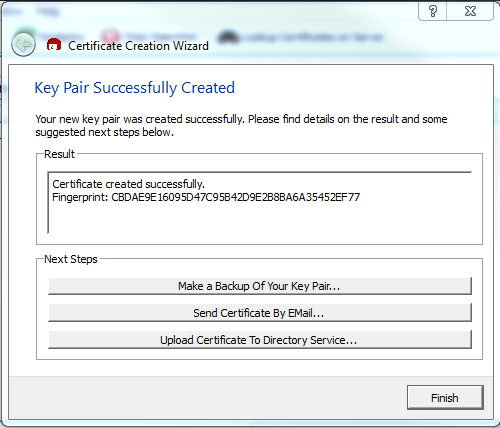
Task: Click 'Certificate created successfully.' text
Action: click(x=128, y=184)
